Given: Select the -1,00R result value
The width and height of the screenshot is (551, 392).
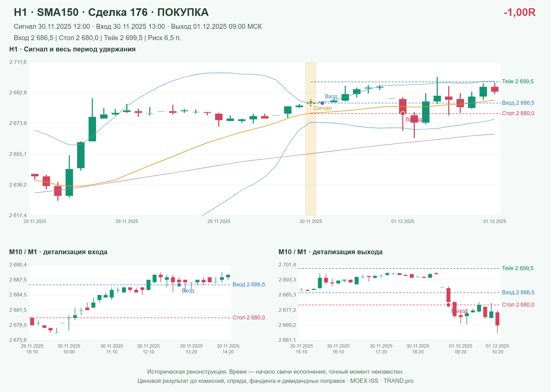Looking at the screenshot, I should point(519,12).
